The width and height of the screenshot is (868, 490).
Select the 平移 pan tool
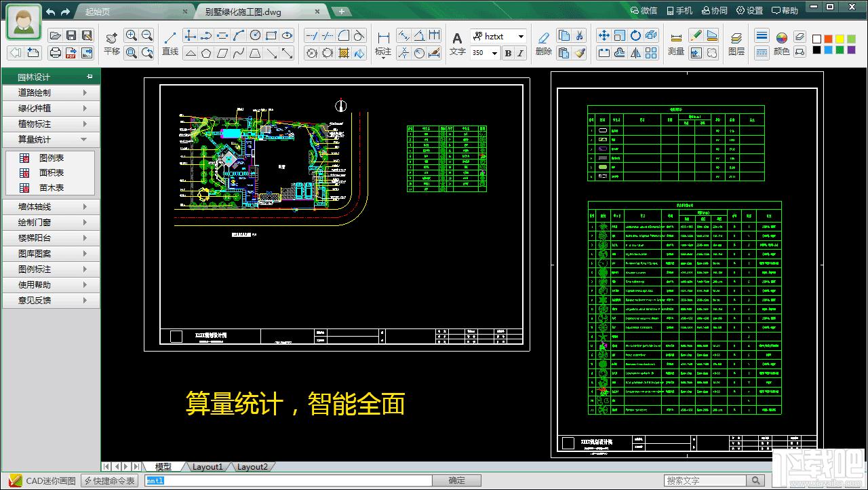(x=112, y=43)
